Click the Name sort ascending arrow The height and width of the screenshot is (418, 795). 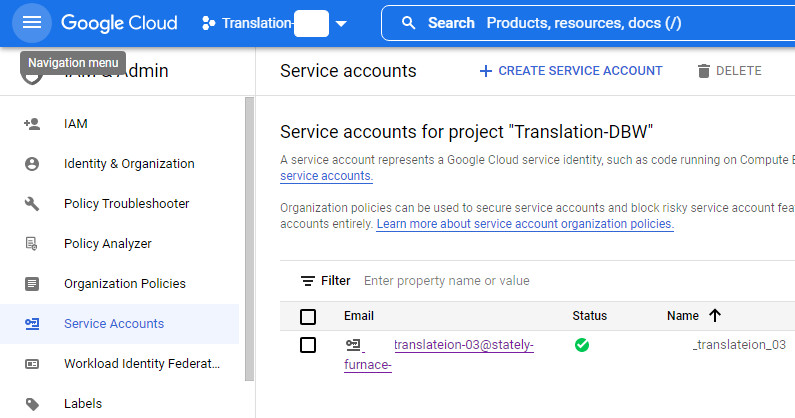[x=715, y=316]
